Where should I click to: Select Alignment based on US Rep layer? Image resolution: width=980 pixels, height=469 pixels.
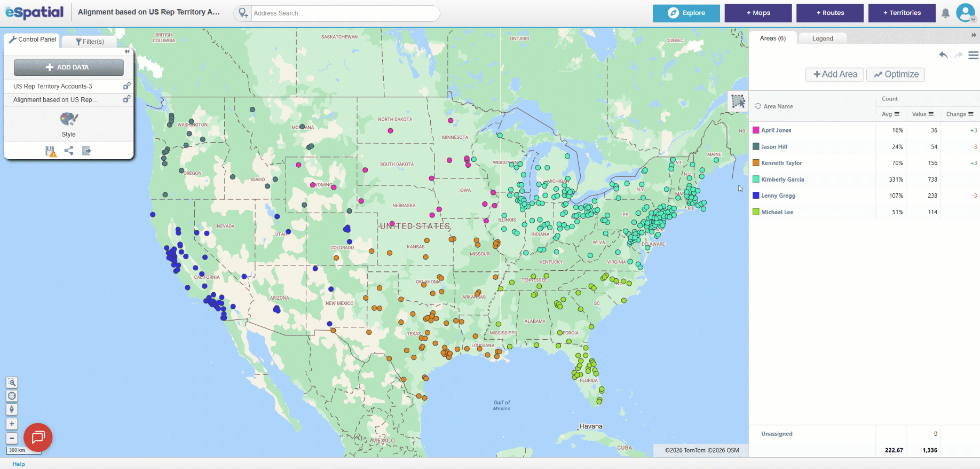pos(56,100)
